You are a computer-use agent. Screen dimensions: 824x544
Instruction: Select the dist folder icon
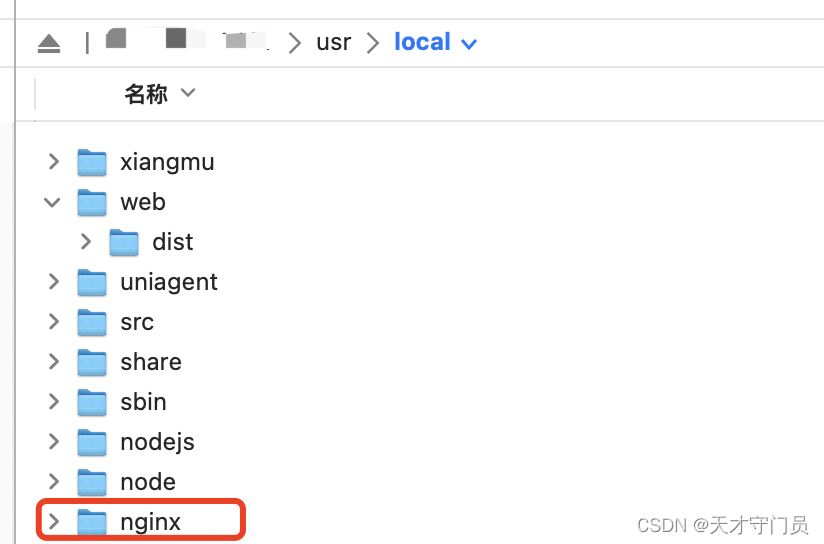(124, 242)
